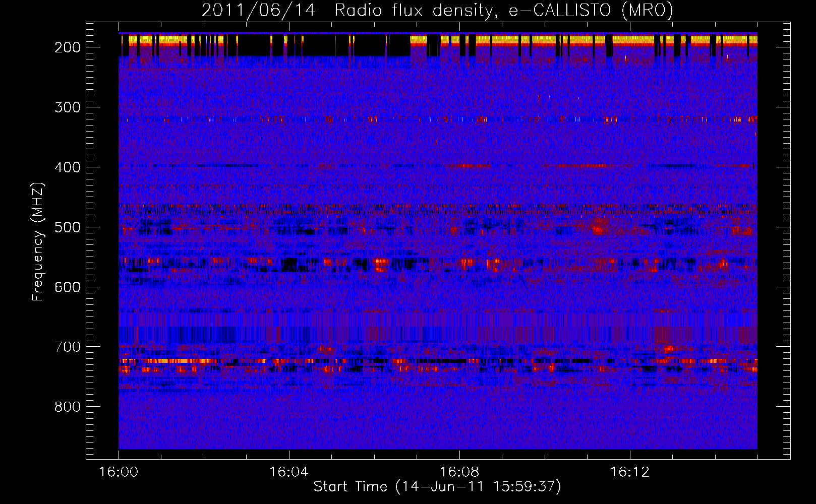Select the 400 frequency tick label
This screenshot has height=504, width=816.
(68, 167)
